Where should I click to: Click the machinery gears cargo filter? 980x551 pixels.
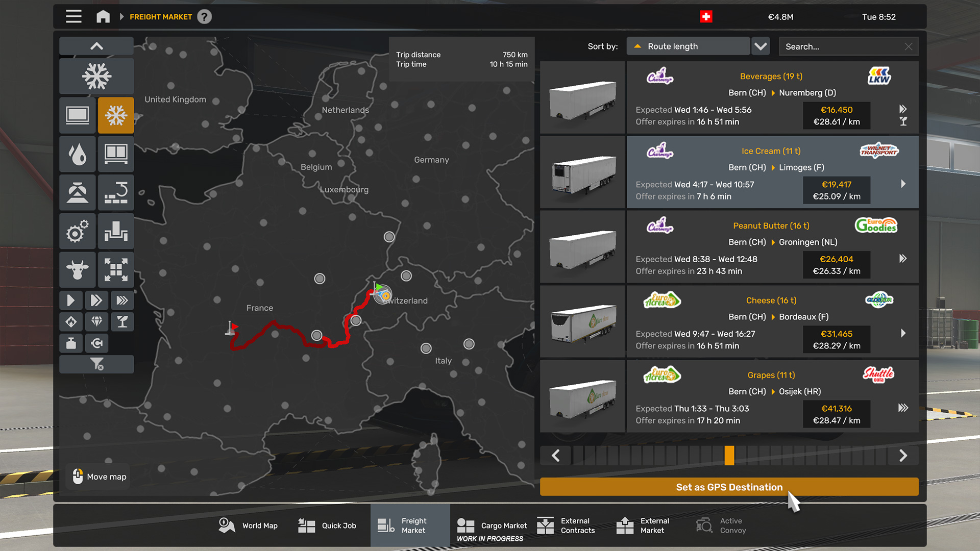(78, 232)
